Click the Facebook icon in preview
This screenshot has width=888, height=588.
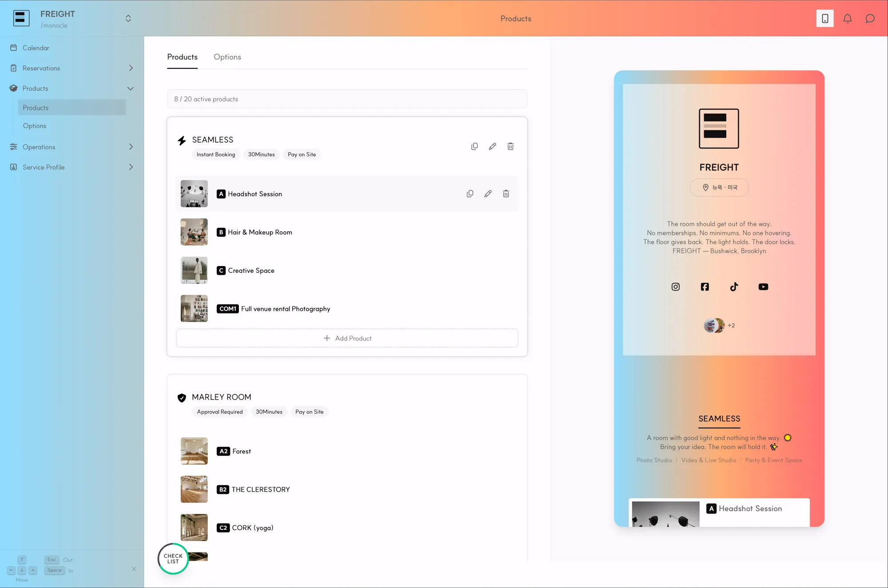(x=705, y=287)
